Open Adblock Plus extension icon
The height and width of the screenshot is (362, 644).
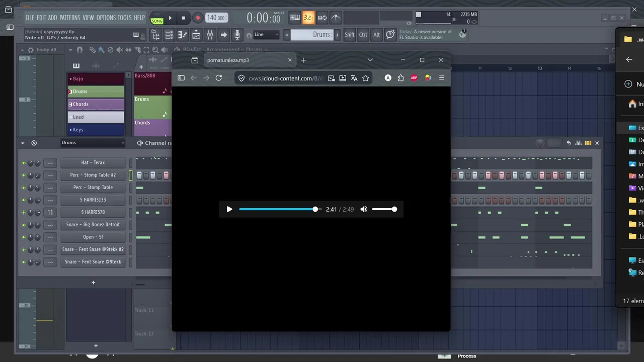tap(414, 78)
